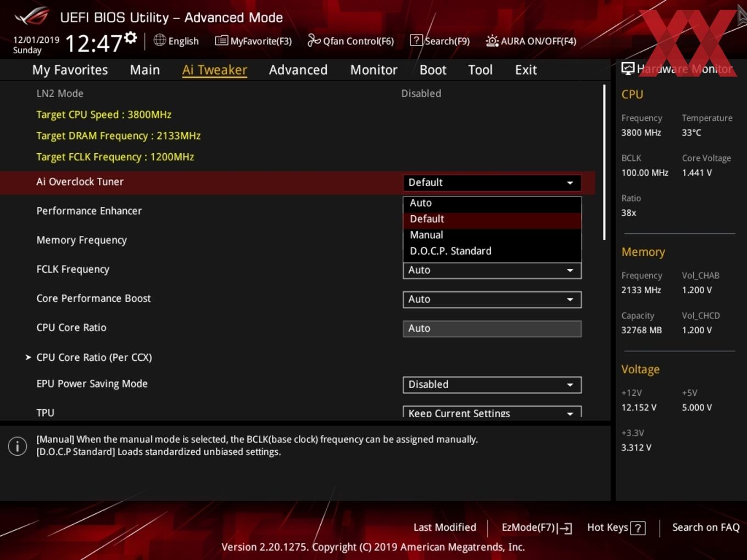Click the ROG logo
Screen dimensions: 747x560
point(32,16)
